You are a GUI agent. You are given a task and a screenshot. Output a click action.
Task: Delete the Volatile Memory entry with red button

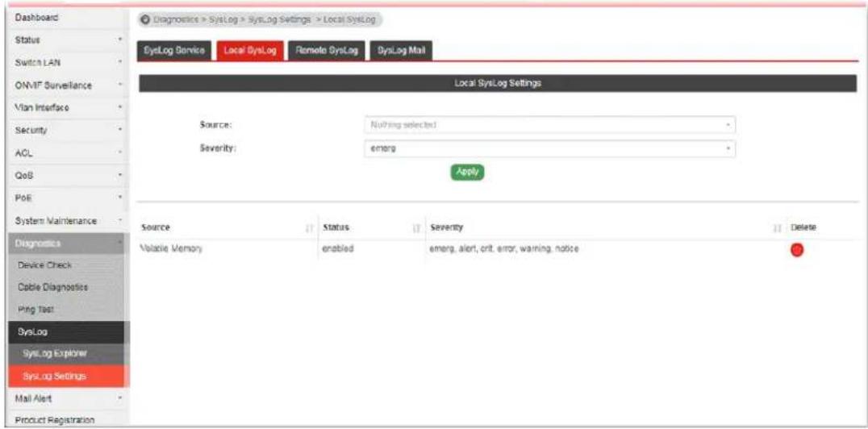click(796, 250)
